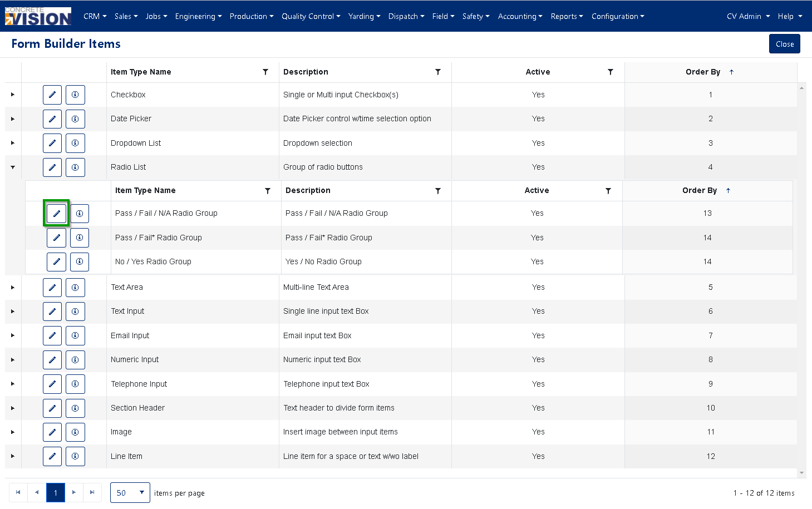The width and height of the screenshot is (812, 509).
Task: Expand the Text Area row
Action: point(13,288)
